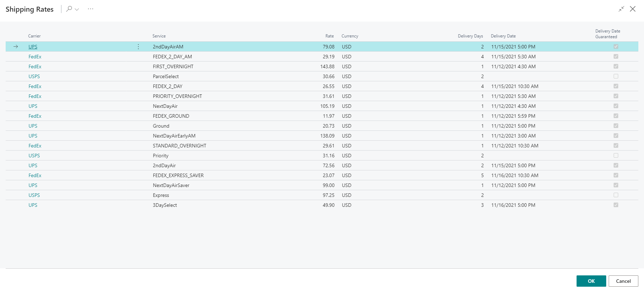The image size is (644, 292).
Task: Toggle guaranteed checkbox for FEDEX_2_DAY_AM row
Action: click(x=616, y=57)
